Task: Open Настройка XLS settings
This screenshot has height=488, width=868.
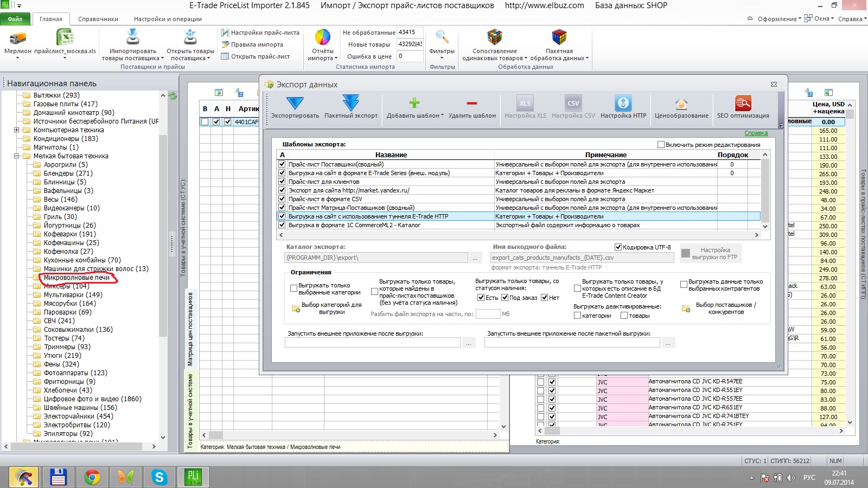Action: point(525,107)
